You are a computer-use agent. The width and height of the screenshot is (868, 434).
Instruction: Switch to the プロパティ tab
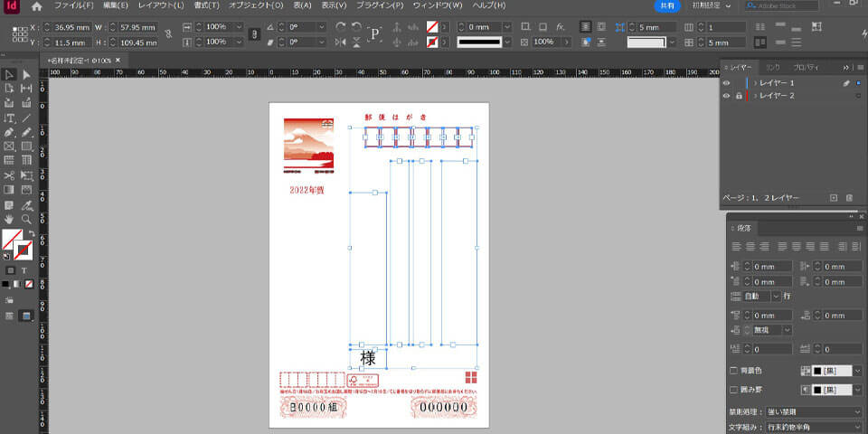[806, 67]
